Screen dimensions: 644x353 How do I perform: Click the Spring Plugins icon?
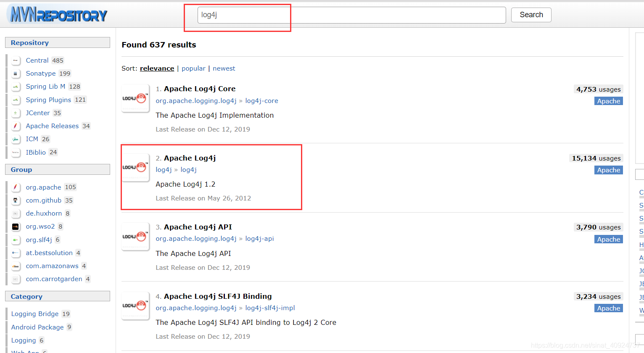[16, 100]
